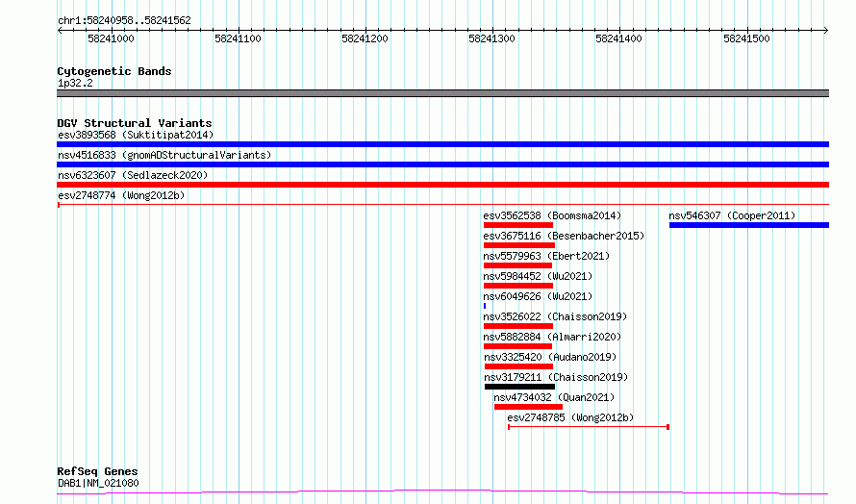Select the tiny blue mark under nsv6049626
This screenshot has height=504, width=856.
click(485, 306)
